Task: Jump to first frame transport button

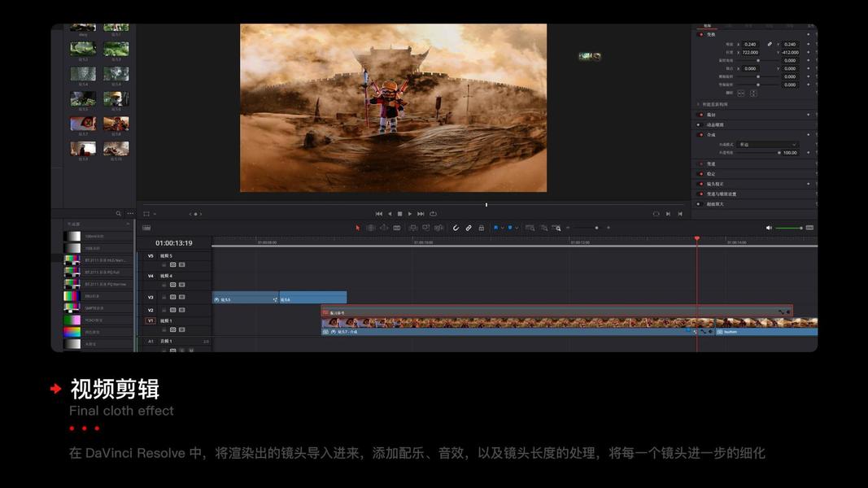Action: [x=378, y=214]
